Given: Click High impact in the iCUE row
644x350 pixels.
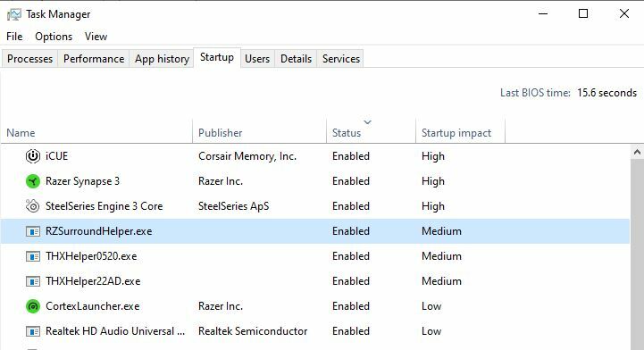Looking at the screenshot, I should 433,156.
